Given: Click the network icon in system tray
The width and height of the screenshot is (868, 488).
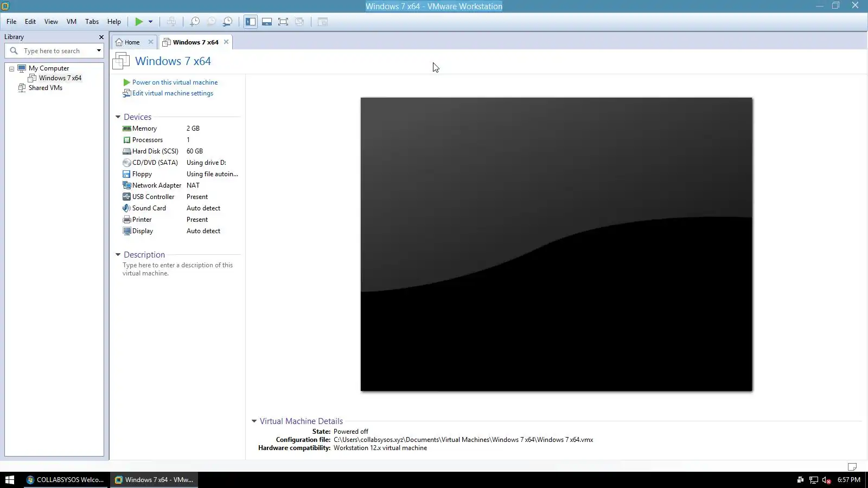Looking at the screenshot, I should [x=814, y=480].
